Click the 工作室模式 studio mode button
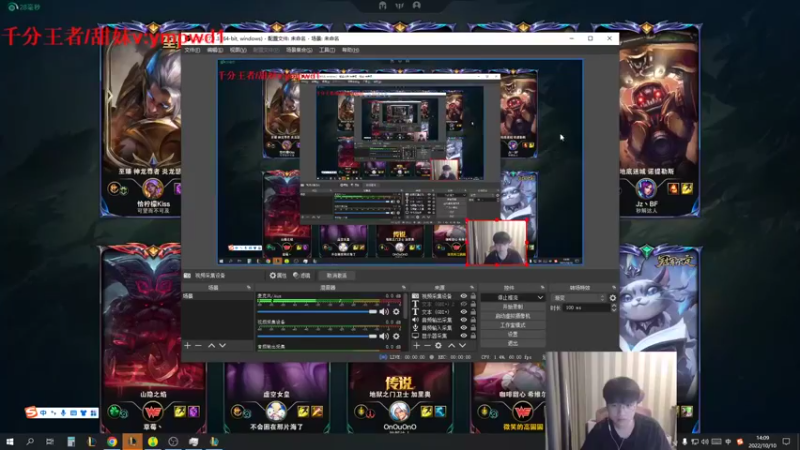The height and width of the screenshot is (450, 800). [x=513, y=325]
